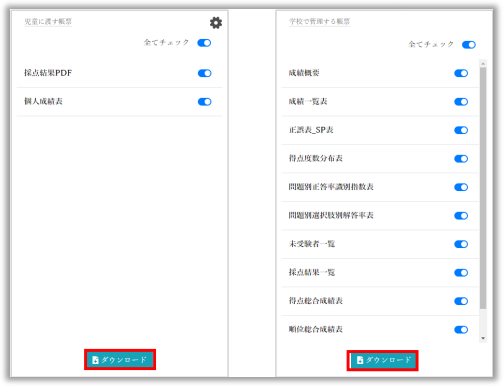Click the scrollbar down arrow in 学校で管理する帳票 list
The height and width of the screenshot is (387, 504).
(x=483, y=338)
